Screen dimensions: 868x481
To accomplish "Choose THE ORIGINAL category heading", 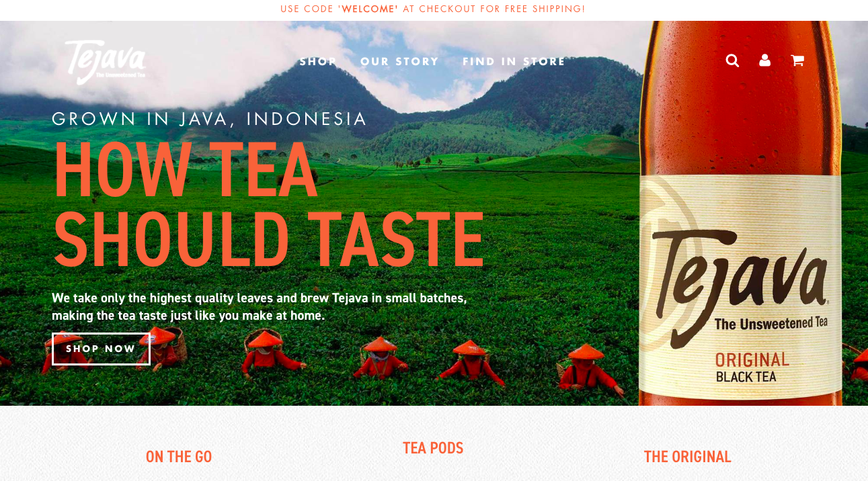I will click(x=687, y=457).
